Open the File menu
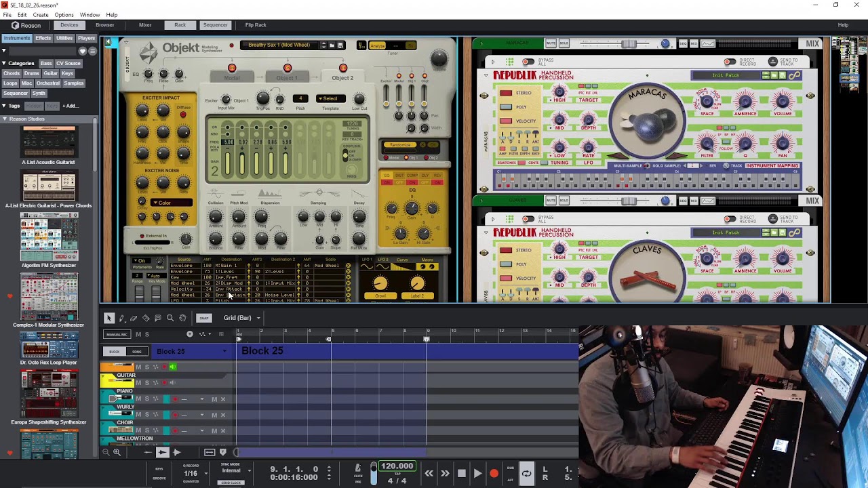 click(x=7, y=15)
